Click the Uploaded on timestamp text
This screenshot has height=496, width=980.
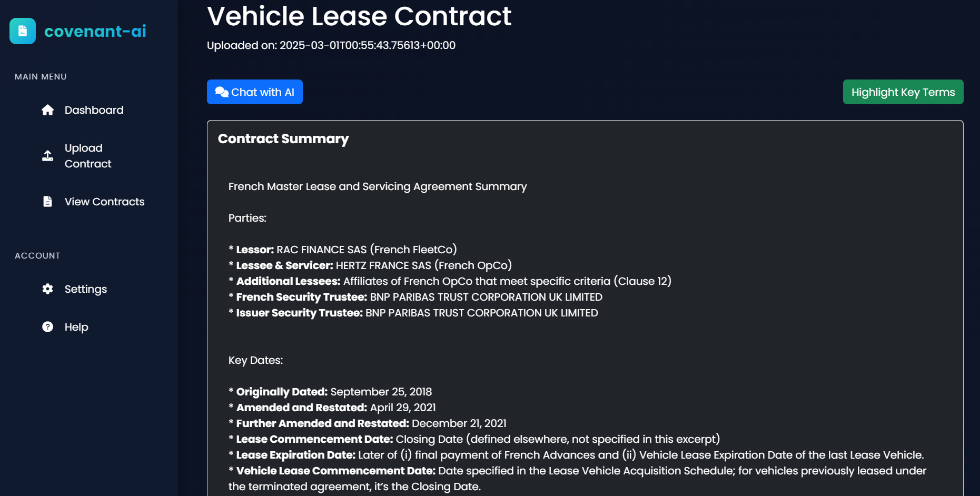[331, 45]
